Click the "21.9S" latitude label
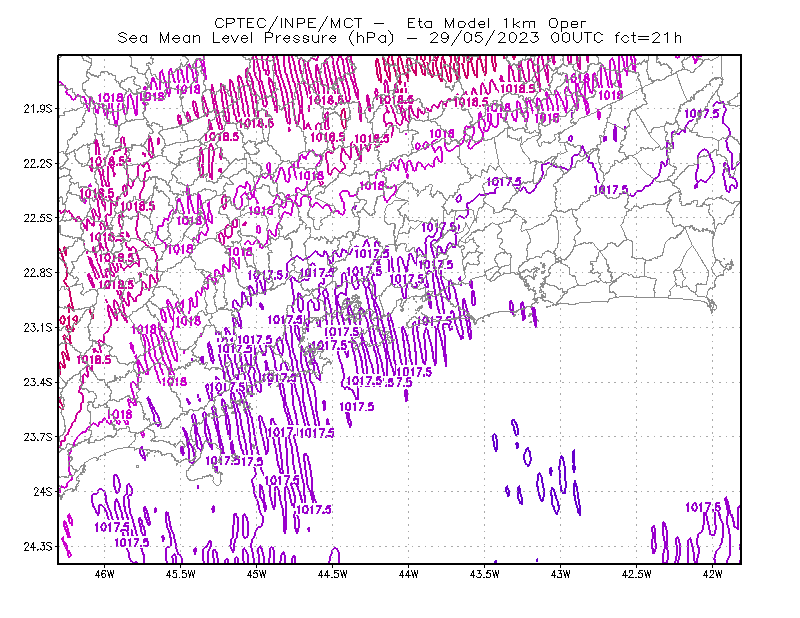 click(38, 109)
